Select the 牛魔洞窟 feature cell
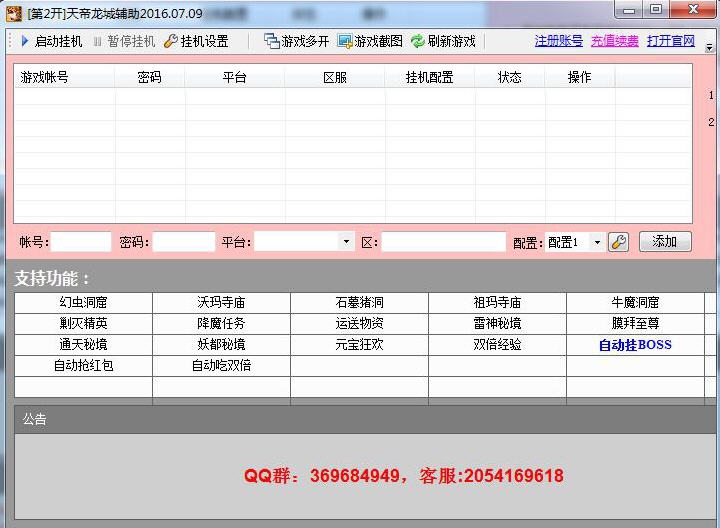Viewport: 720px width, 528px height. pyautogui.click(x=636, y=303)
